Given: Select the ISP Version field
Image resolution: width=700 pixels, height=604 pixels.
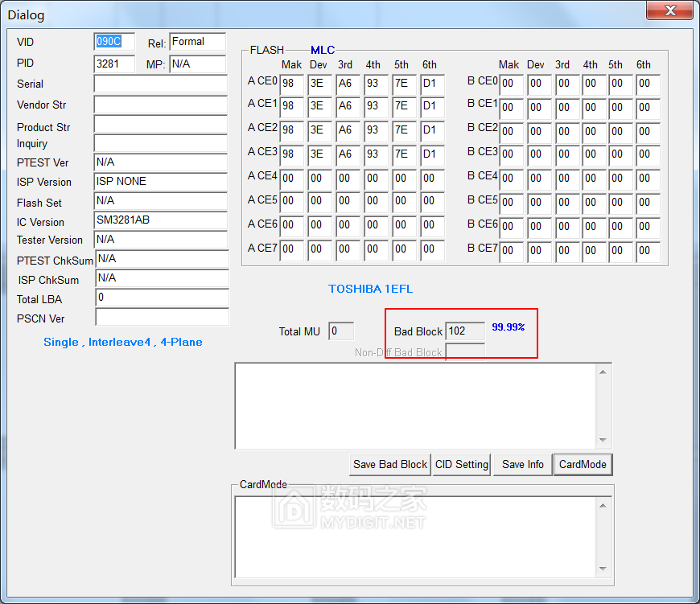Looking at the screenshot, I should point(161,182).
